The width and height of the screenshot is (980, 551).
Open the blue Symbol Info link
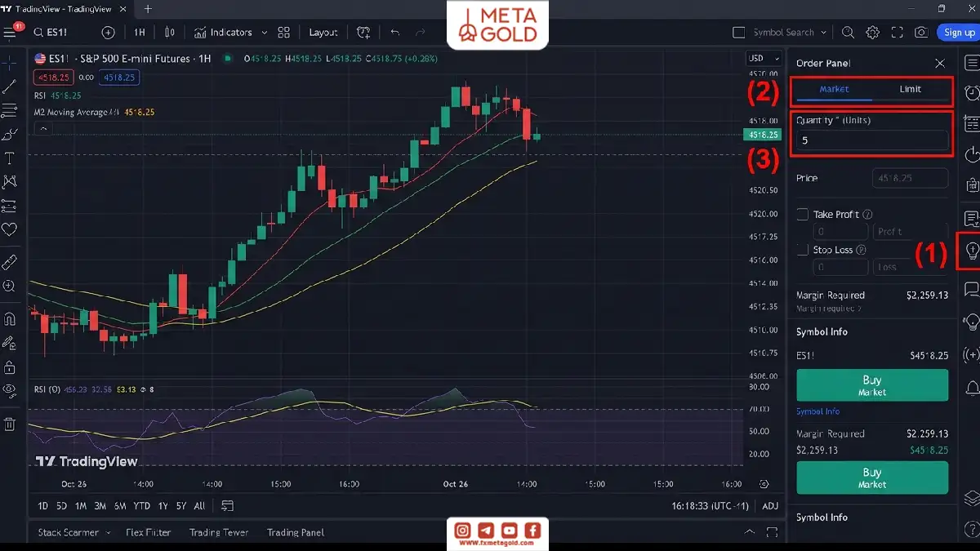point(817,411)
